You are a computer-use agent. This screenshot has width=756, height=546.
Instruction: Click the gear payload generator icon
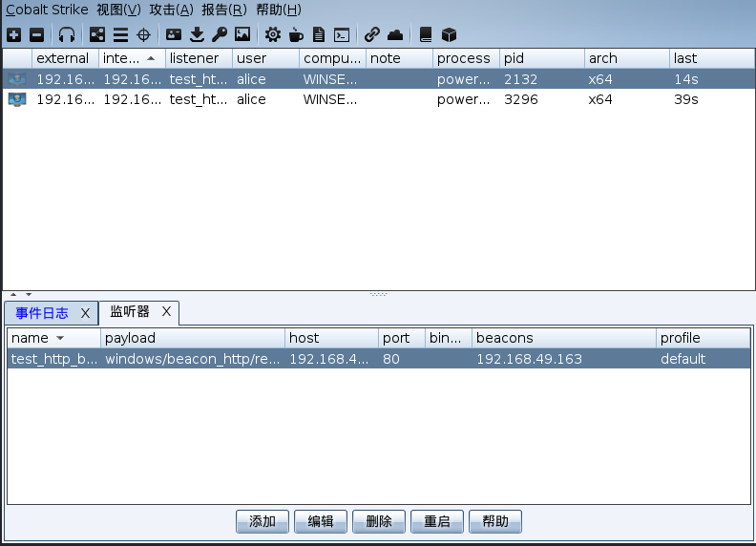[x=273, y=34]
